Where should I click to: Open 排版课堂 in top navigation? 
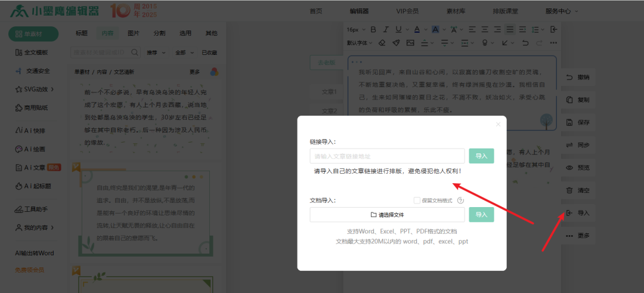(x=505, y=11)
